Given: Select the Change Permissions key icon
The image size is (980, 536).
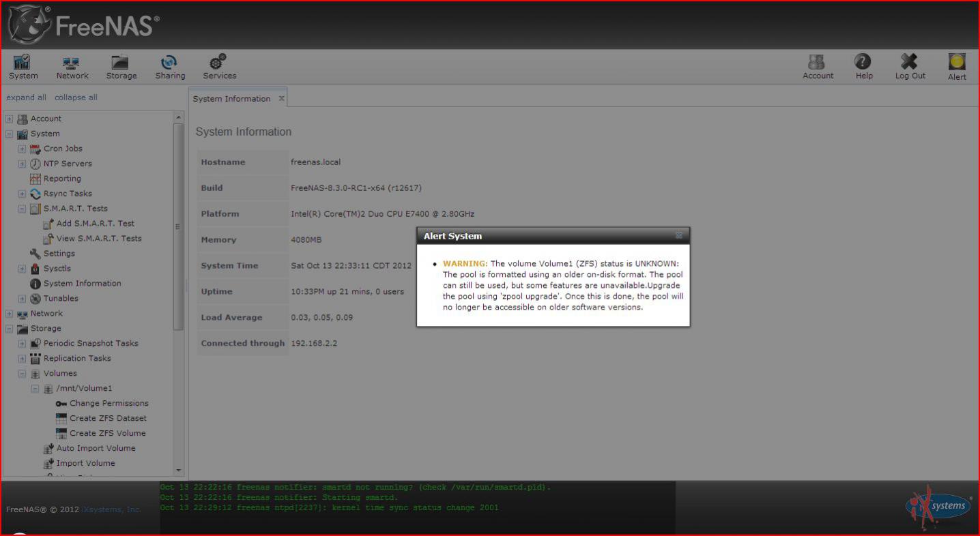Looking at the screenshot, I should pos(61,404).
